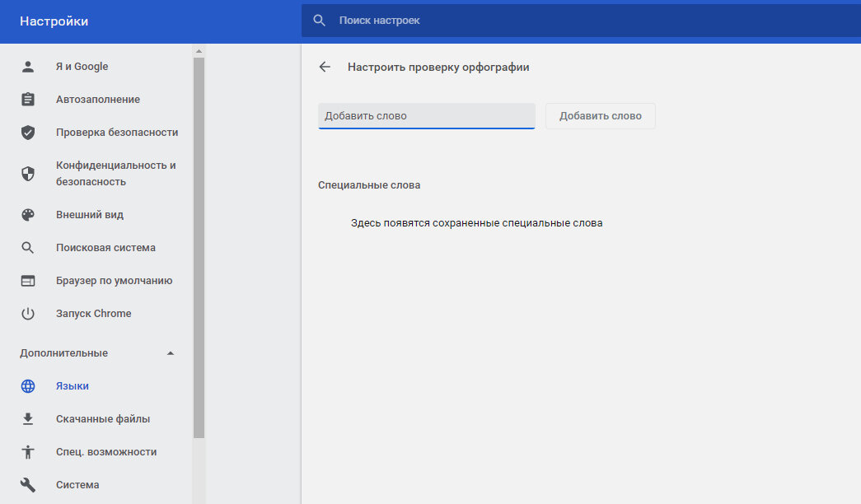861x504 pixels.
Task: Click the download icon for Скачанные файлы
Action: coord(28,419)
